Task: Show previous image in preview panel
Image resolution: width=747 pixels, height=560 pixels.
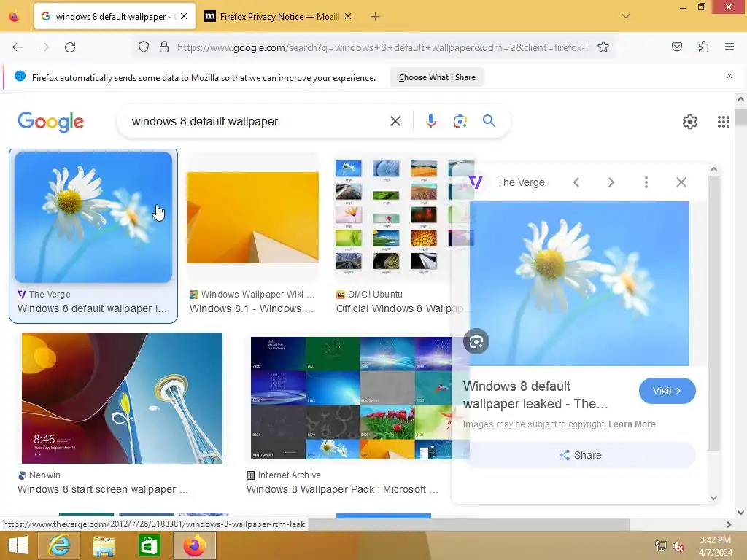Action: pyautogui.click(x=576, y=182)
